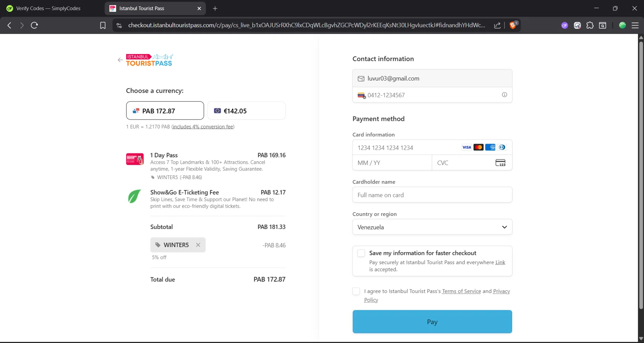
Task: Click the -PAB 8.46 discount amount
Action: [x=274, y=245]
